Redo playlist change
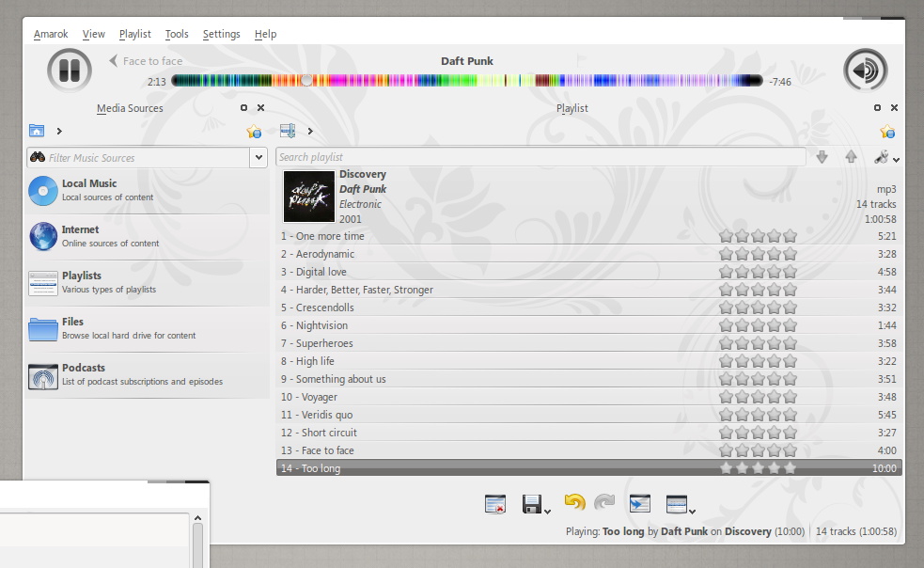The image size is (924, 568). click(x=604, y=502)
